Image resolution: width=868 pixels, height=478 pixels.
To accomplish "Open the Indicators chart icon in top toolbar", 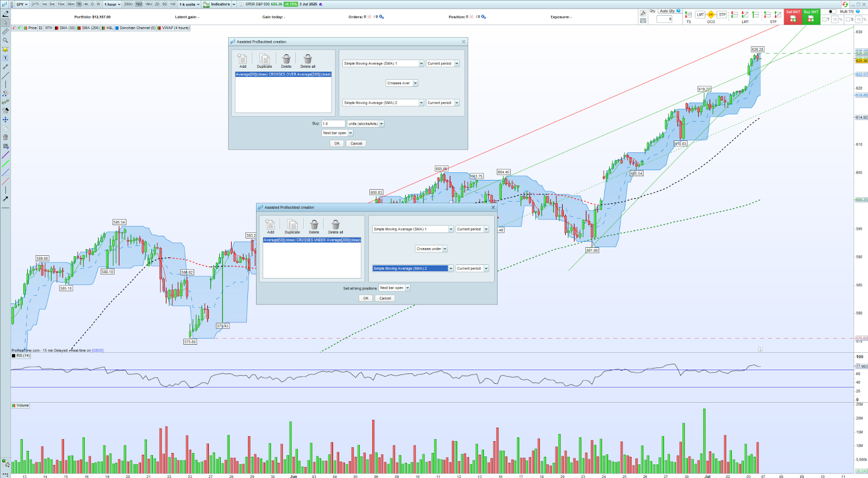I will coord(207,4).
